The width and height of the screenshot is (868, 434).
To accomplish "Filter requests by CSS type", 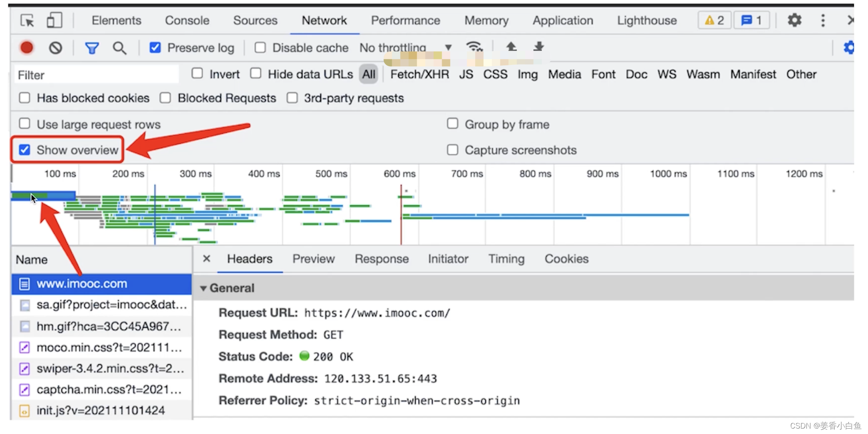I will [495, 74].
